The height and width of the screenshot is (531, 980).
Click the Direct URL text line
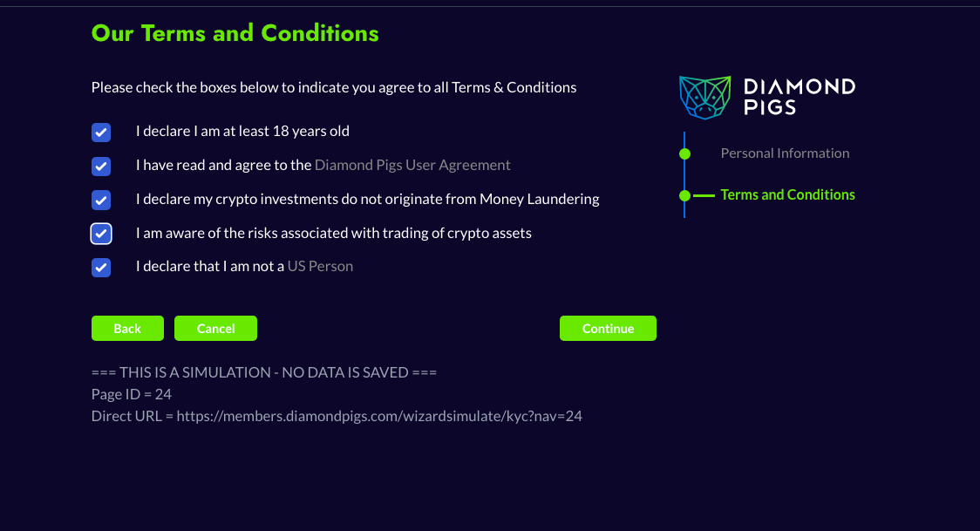(337, 416)
